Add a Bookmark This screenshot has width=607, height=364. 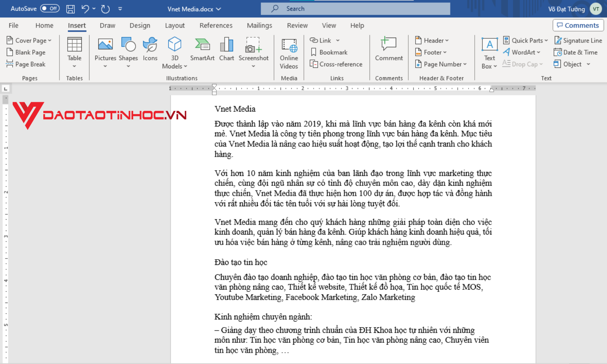(330, 52)
